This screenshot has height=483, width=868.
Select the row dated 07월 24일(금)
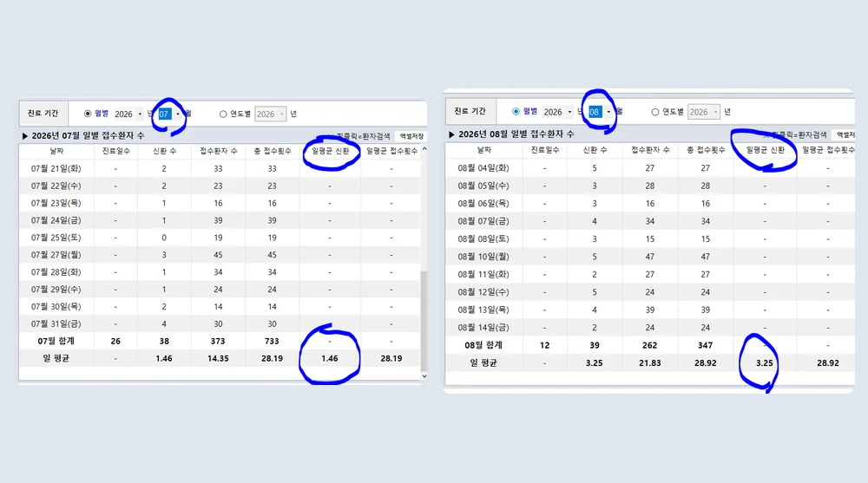220,220
